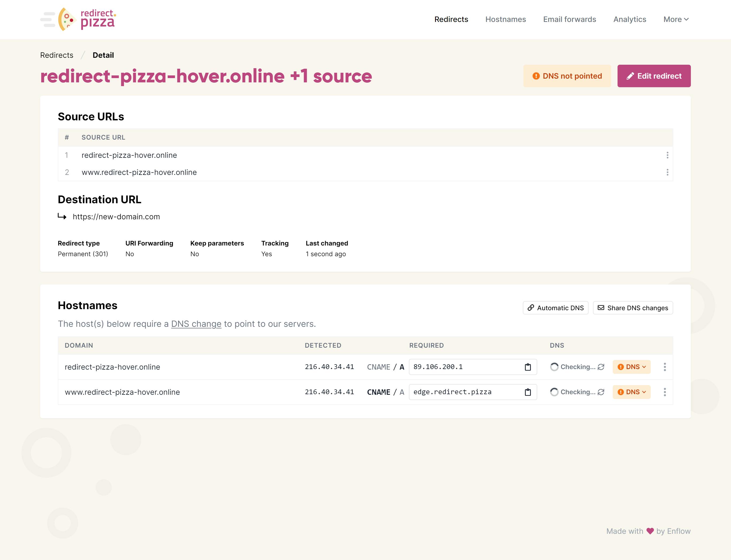Copy the edge.redirect.pizza record value
731x560 pixels.
[x=528, y=392]
